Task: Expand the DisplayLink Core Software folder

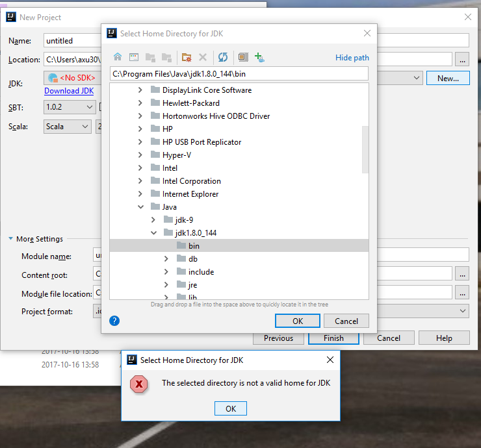Action: [140, 90]
